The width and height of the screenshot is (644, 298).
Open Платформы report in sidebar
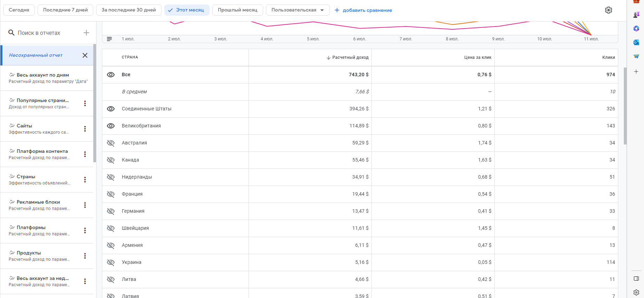point(39,230)
